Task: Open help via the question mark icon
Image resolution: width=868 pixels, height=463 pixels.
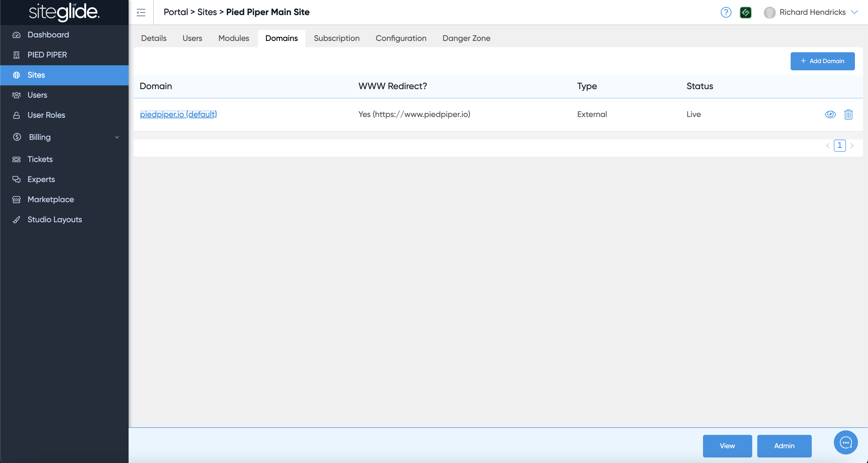Action: click(726, 13)
